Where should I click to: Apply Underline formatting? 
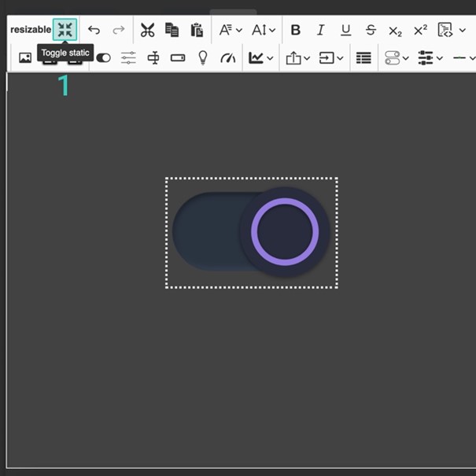pyautogui.click(x=345, y=30)
